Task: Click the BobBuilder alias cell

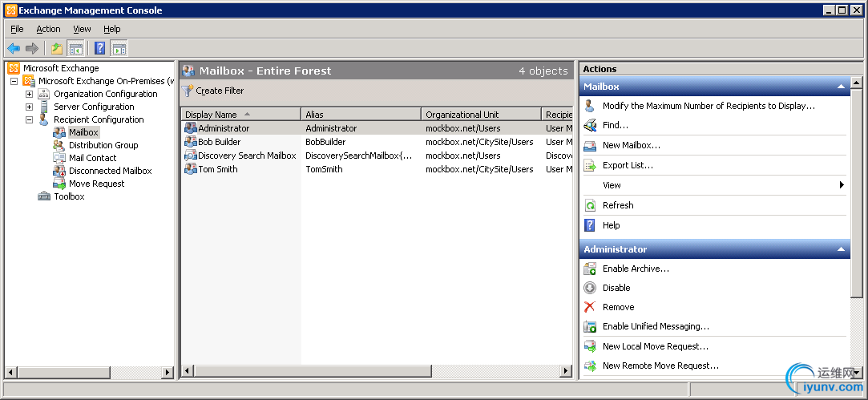Action: coord(325,142)
